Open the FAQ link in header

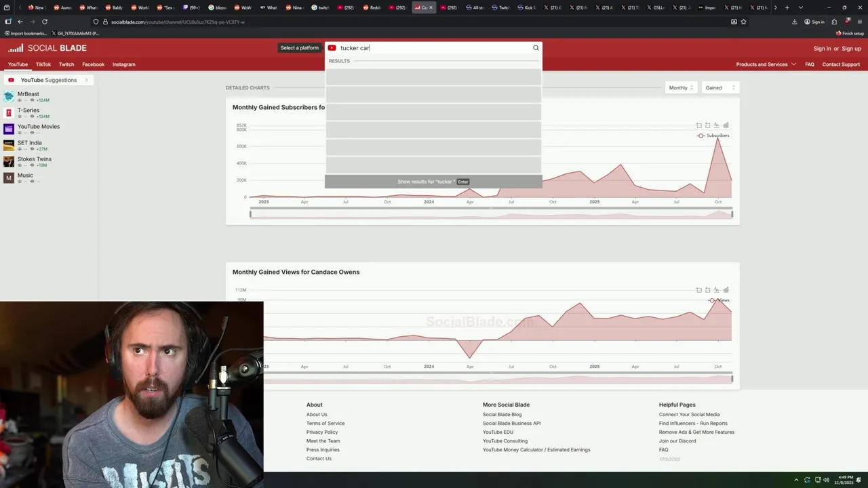[x=810, y=64]
